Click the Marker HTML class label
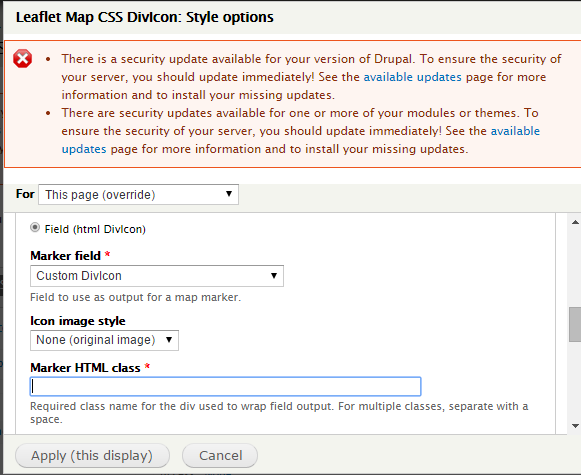This screenshot has height=475, width=581. pyautogui.click(x=85, y=368)
